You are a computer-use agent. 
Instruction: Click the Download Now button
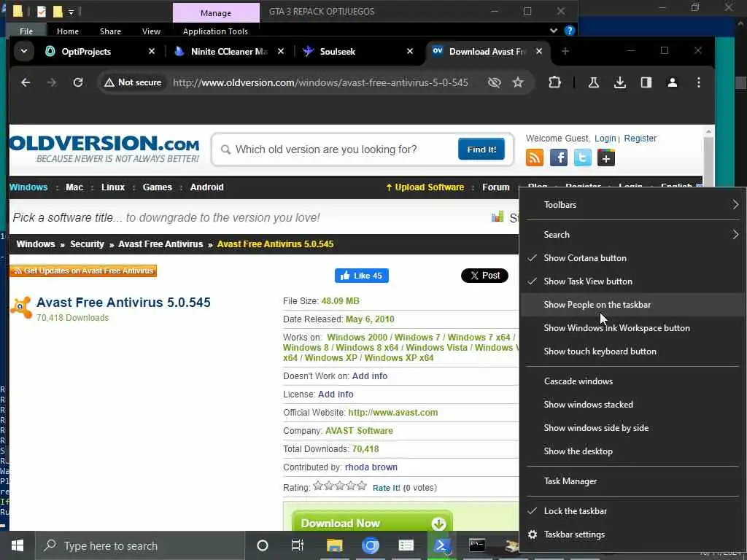point(371,522)
